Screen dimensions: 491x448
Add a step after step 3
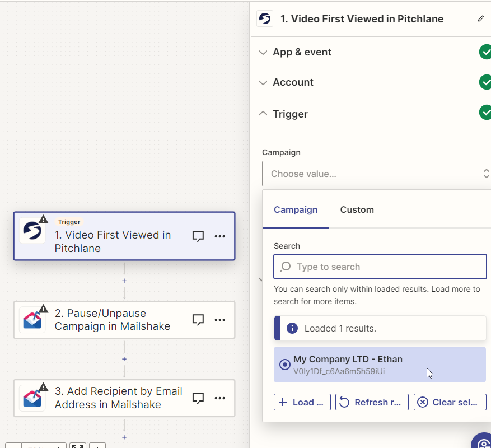[x=124, y=437]
